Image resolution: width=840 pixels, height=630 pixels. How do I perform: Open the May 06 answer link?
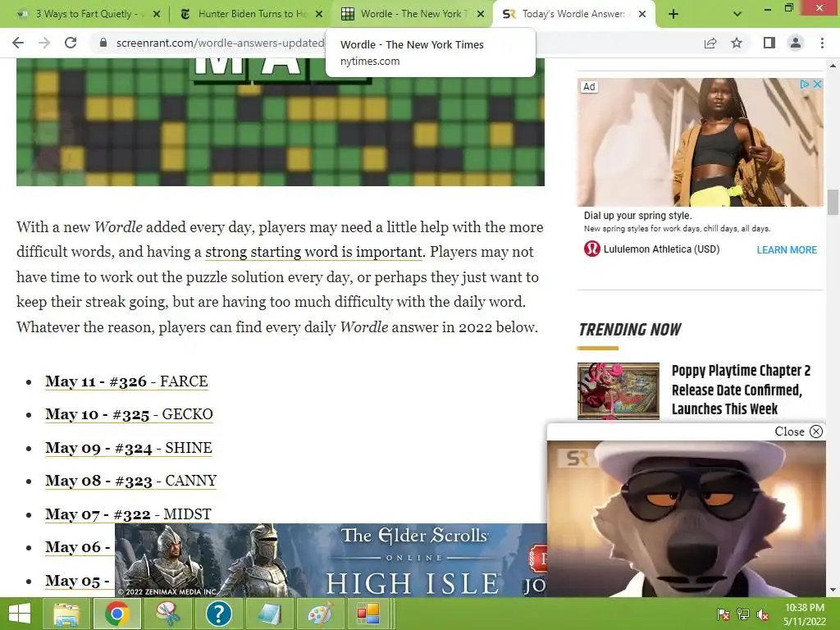[78, 547]
